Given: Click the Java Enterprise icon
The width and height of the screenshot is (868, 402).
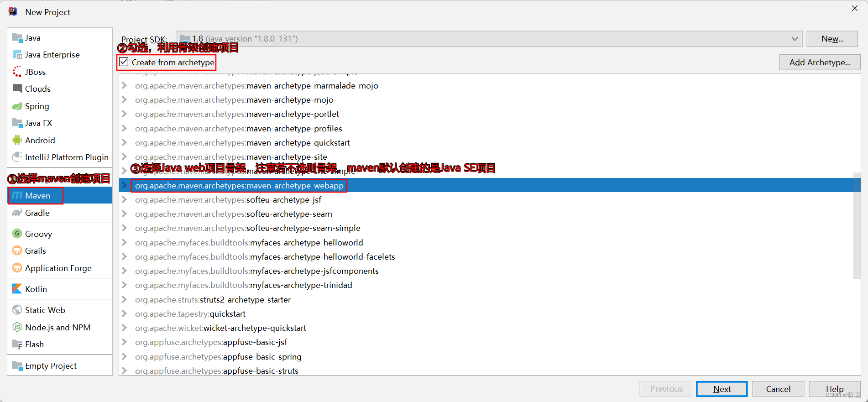Looking at the screenshot, I should pos(17,55).
